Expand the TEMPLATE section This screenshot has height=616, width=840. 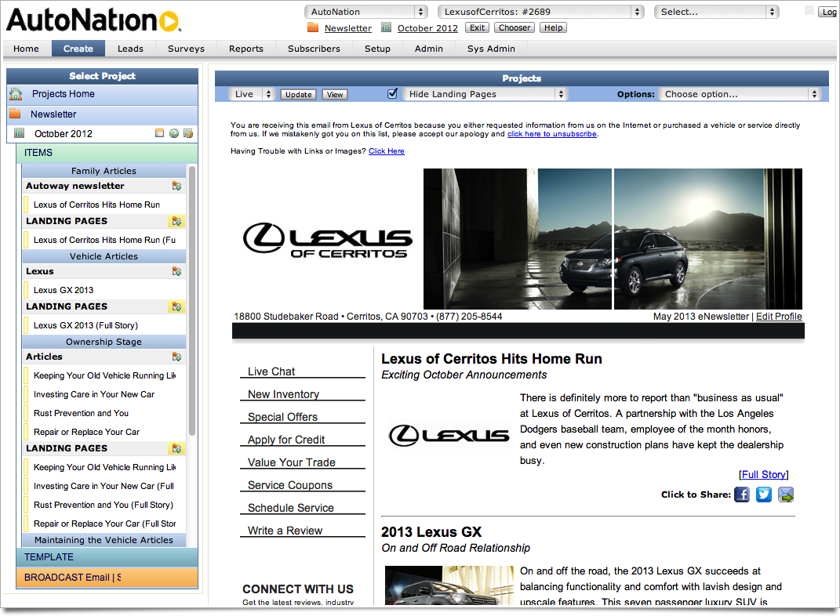point(107,557)
